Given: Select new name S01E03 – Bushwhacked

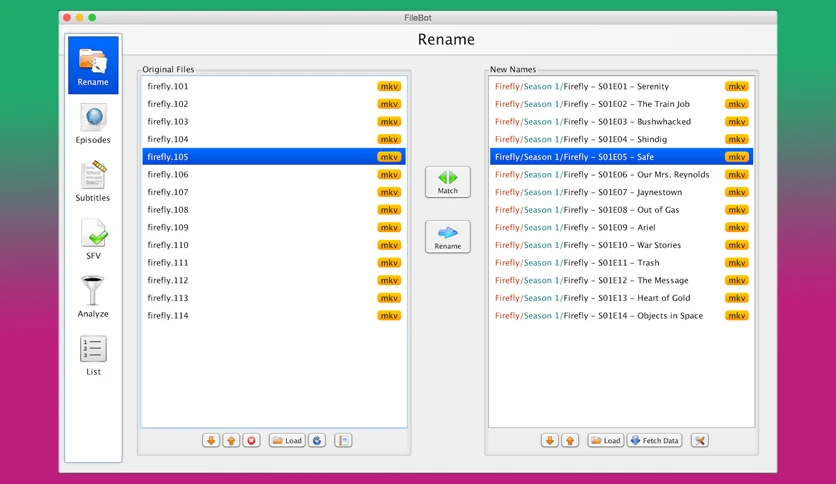Looking at the screenshot, I should [x=621, y=122].
